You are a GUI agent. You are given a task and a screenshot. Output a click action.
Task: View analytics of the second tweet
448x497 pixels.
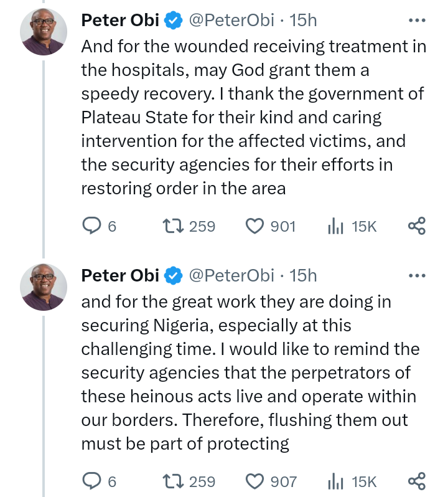336,481
